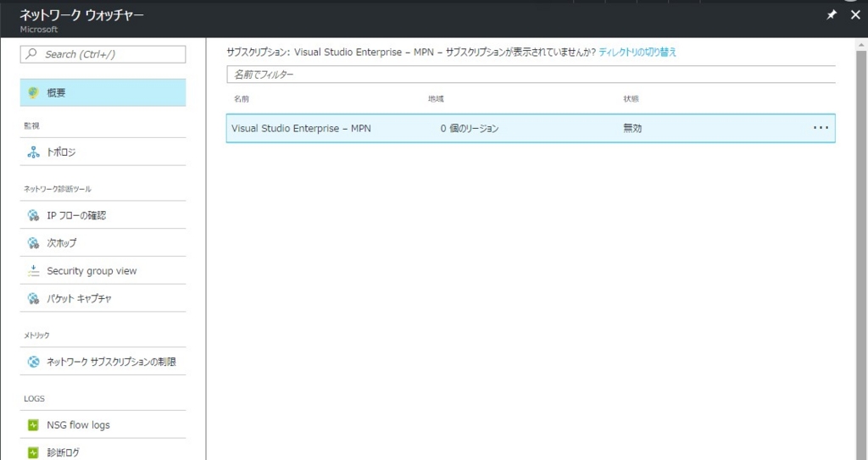Open NSG flow logs menu item
This screenshot has width=868, height=460.
[x=103, y=425]
